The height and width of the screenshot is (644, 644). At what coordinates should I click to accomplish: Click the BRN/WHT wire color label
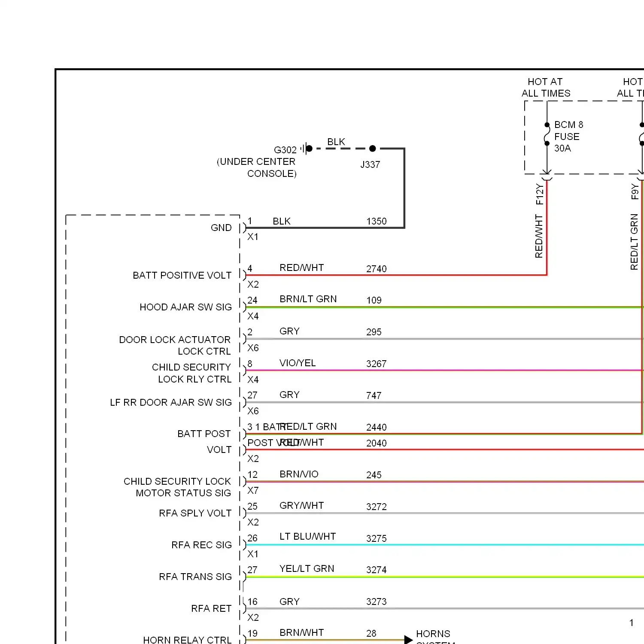tap(301, 632)
